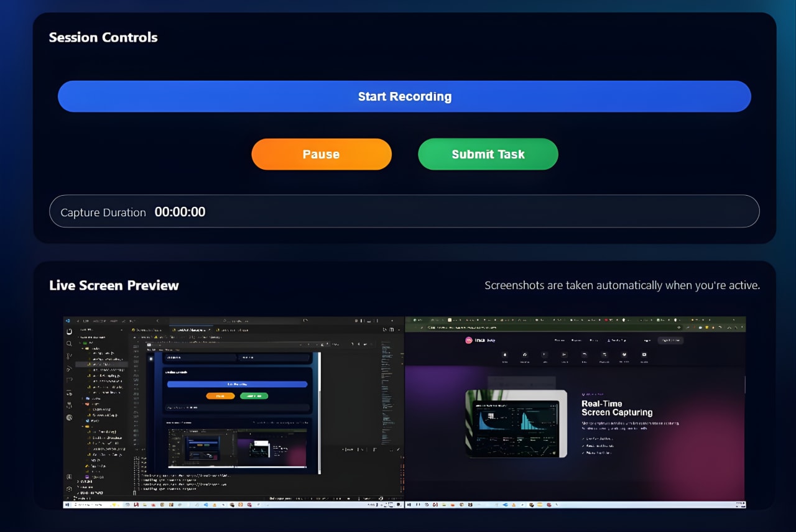
Task: Click the 00:00:00 timer value
Action: tap(180, 212)
